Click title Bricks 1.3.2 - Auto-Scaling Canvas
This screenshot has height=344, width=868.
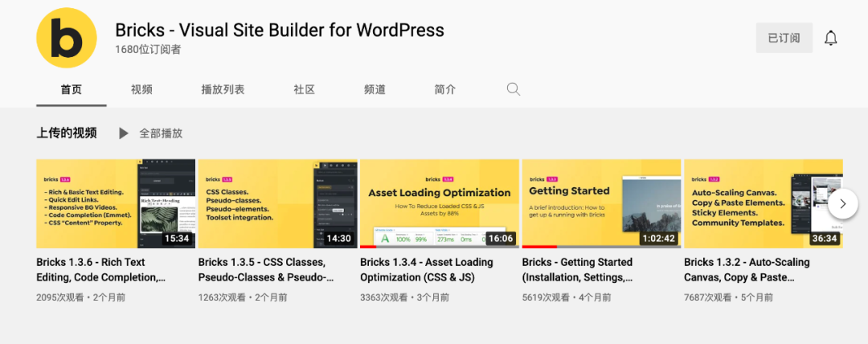pyautogui.click(x=747, y=269)
